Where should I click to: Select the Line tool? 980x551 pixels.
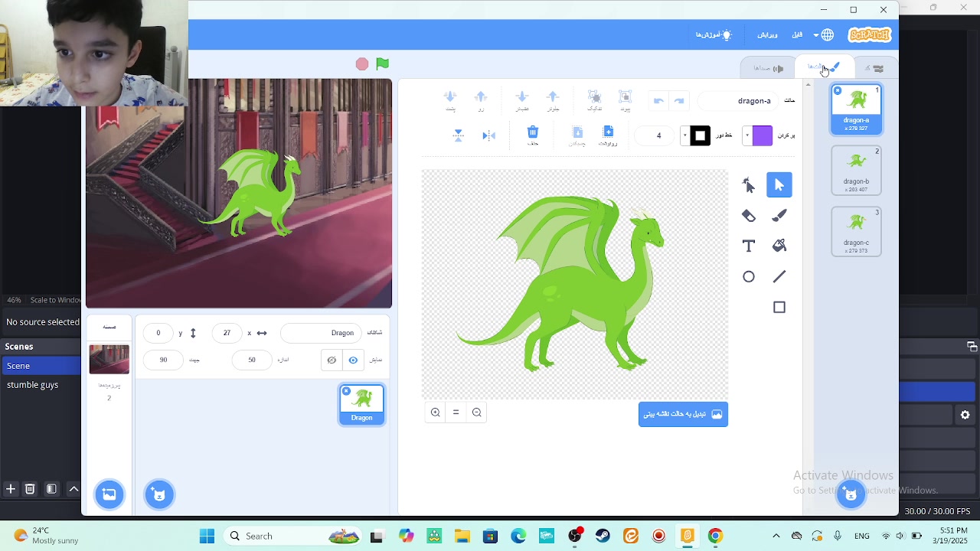tap(779, 276)
